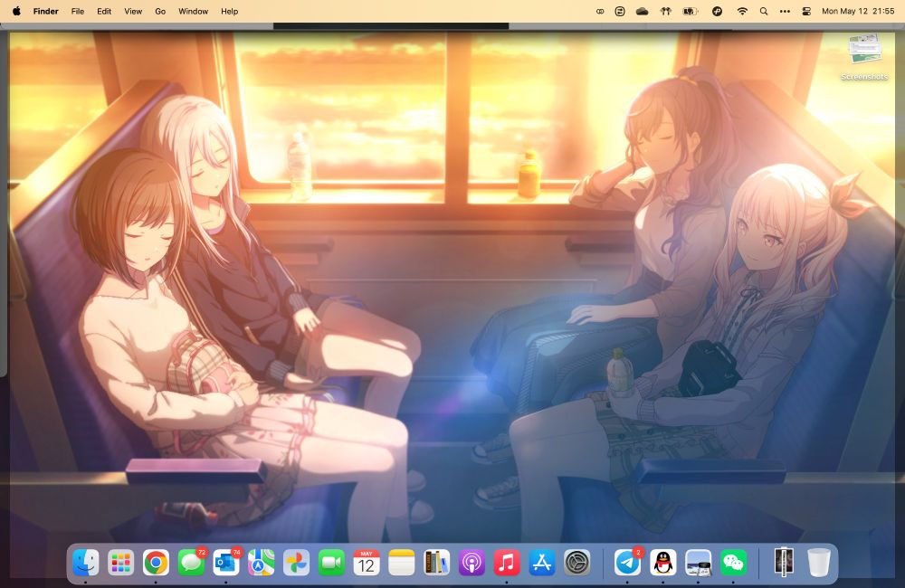Open the Screenshots stack on desktop

click(x=864, y=57)
